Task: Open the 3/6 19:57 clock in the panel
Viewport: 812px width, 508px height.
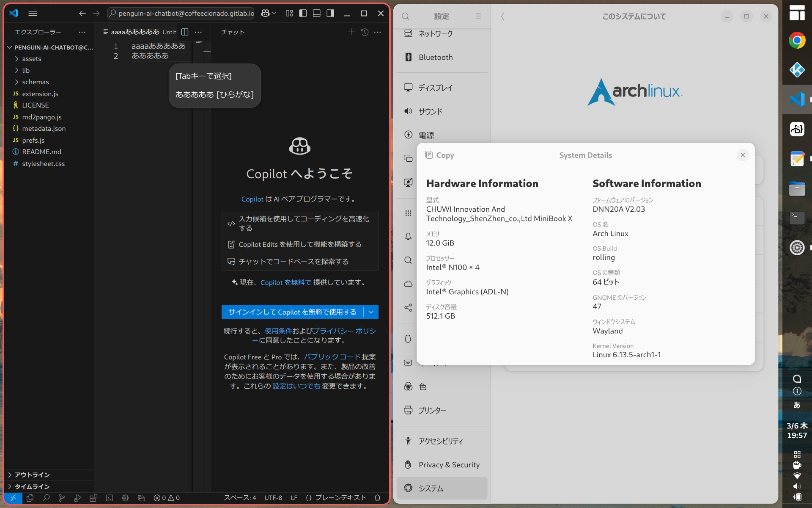Action: click(x=797, y=431)
